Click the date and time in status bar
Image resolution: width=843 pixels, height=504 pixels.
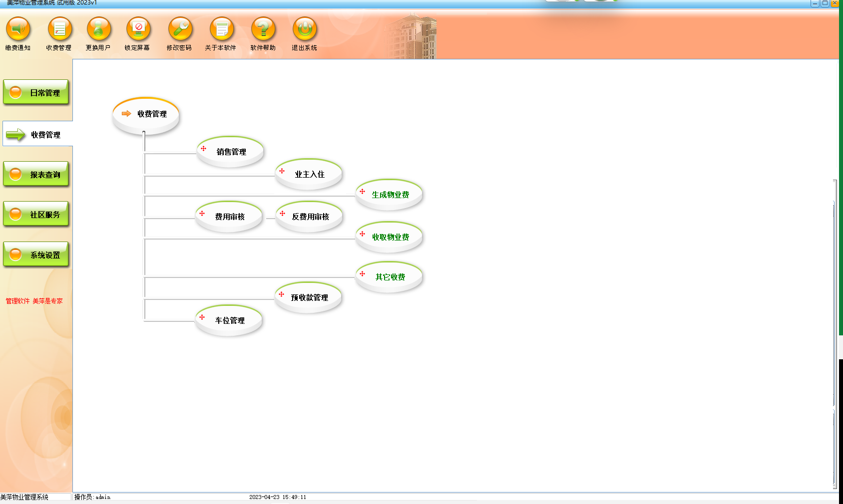tap(278, 497)
